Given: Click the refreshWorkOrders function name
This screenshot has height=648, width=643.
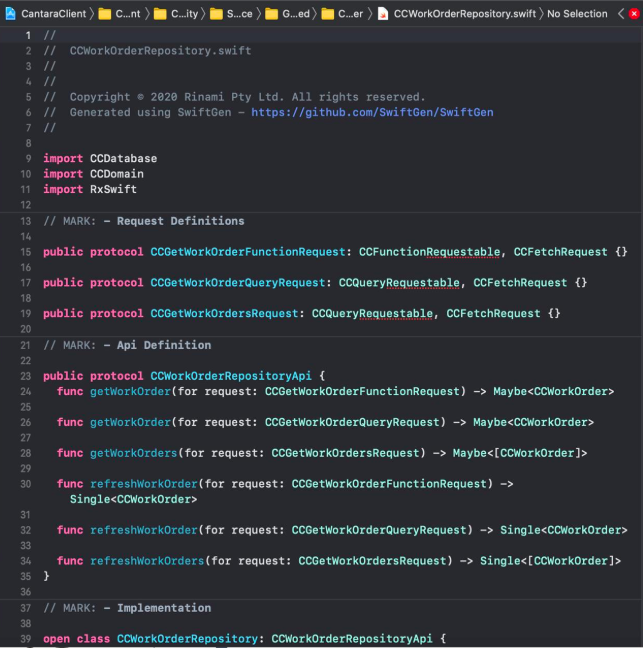Looking at the screenshot, I should coord(146,561).
